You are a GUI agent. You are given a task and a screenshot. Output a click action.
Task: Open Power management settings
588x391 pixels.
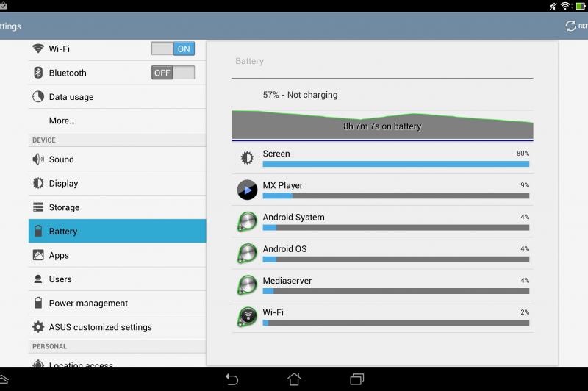click(117, 303)
